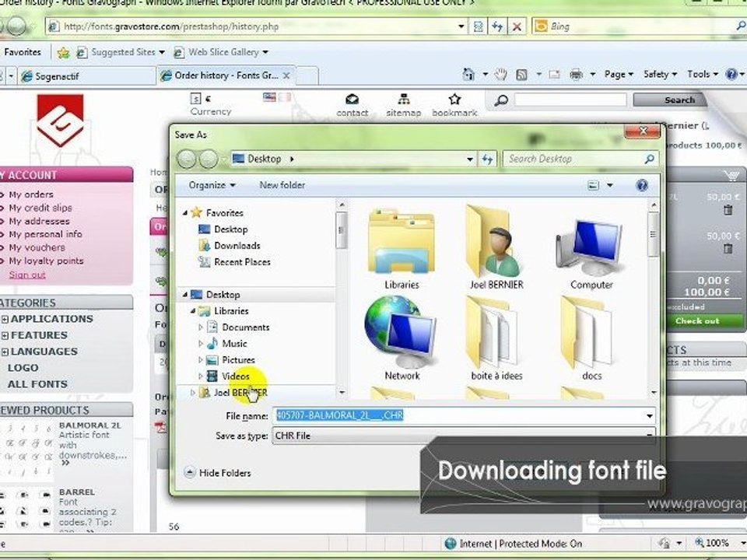The width and height of the screenshot is (747, 560).
Task: Click the RSS feeds icon
Action: (x=521, y=75)
